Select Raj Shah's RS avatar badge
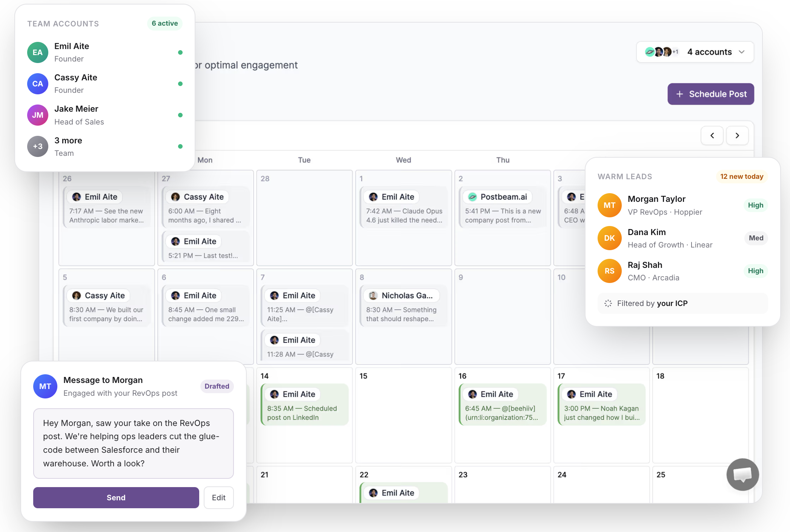This screenshot has width=790, height=532. (x=609, y=271)
